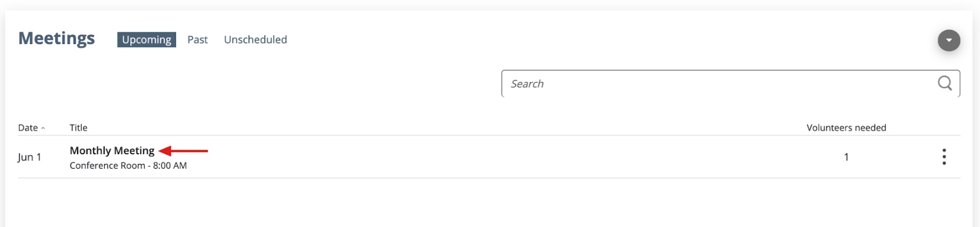Click the volunteers needed count of 1

846,157
